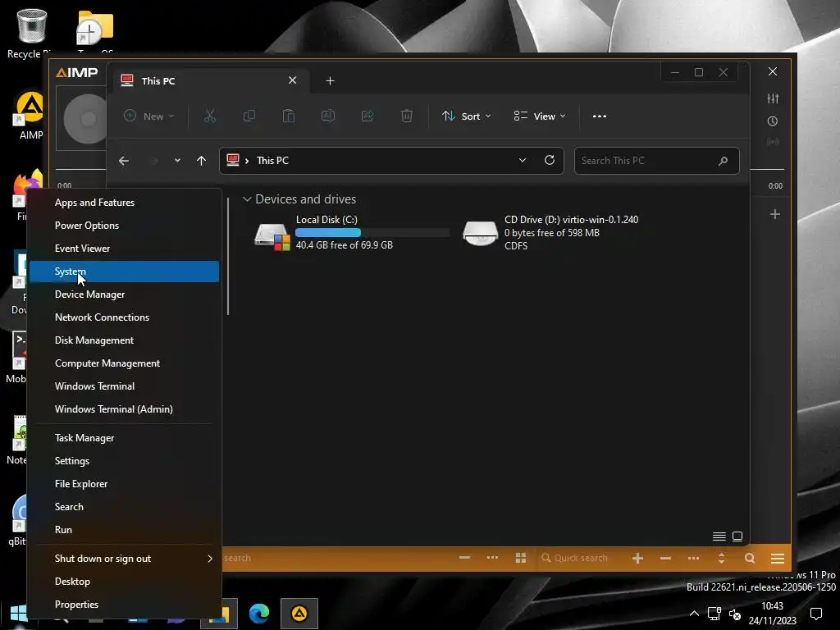The width and height of the screenshot is (840, 630).
Task: Click Settings in the context menu
Action: pos(125,461)
